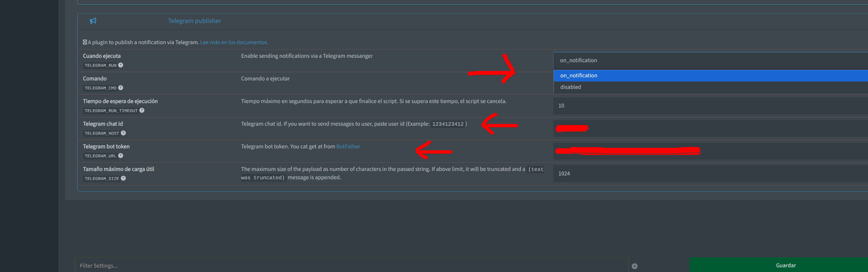This screenshot has height=272, width=868.
Task: Clear the filter with the X icon
Action: tap(634, 266)
